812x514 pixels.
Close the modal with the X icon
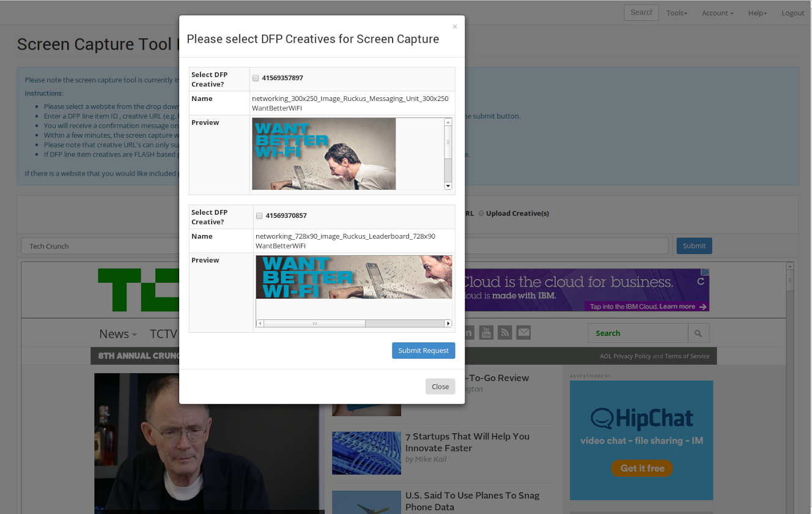click(454, 27)
